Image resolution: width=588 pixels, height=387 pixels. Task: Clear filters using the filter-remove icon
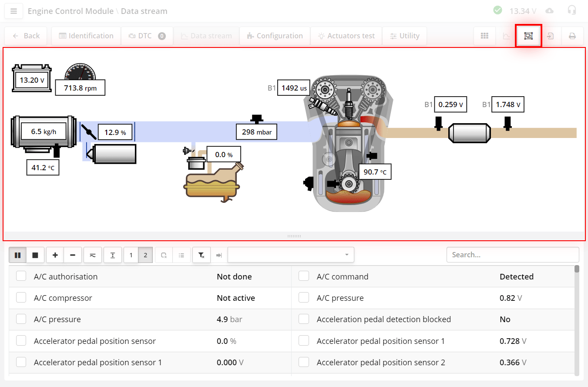point(201,255)
